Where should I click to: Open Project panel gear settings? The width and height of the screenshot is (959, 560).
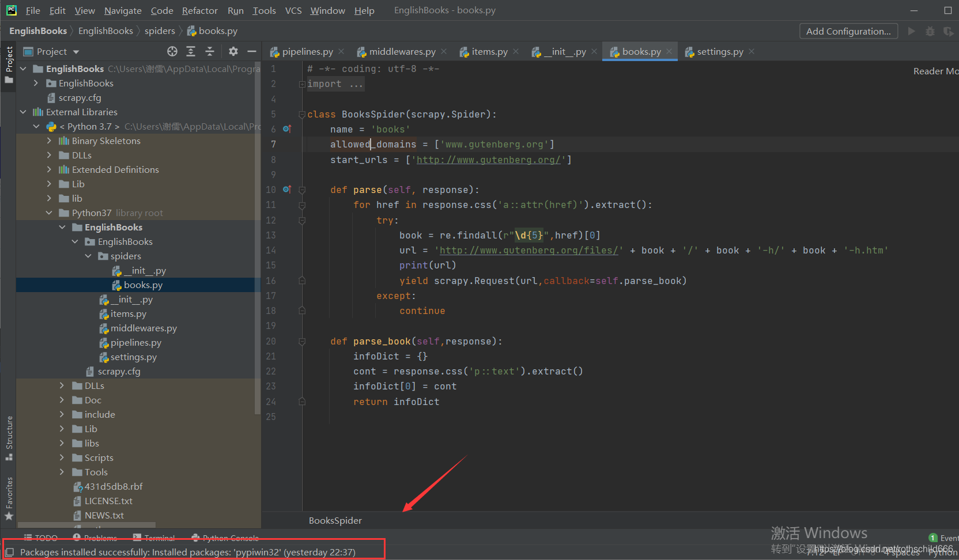point(233,52)
